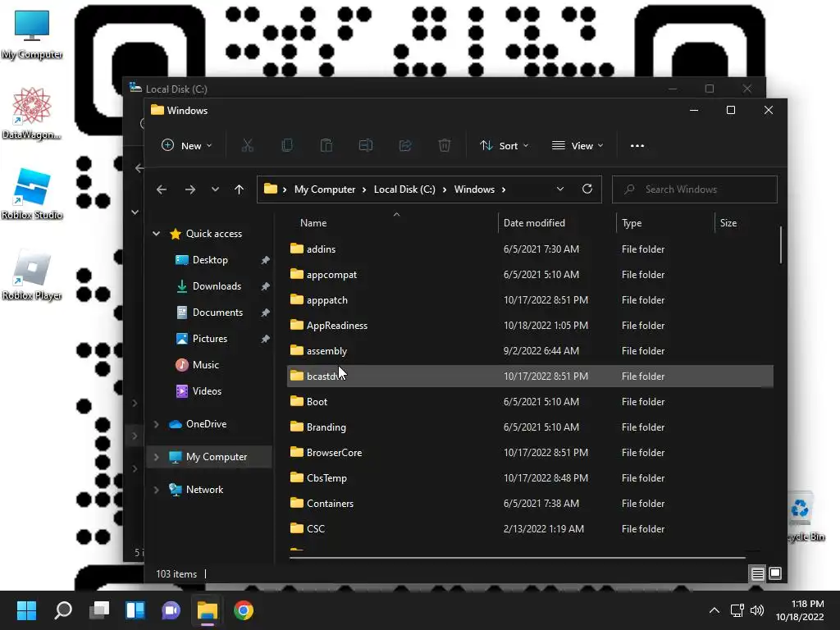Viewport: 840px width, 630px height.
Task: Open the Sort options dropdown
Action: coord(504,146)
